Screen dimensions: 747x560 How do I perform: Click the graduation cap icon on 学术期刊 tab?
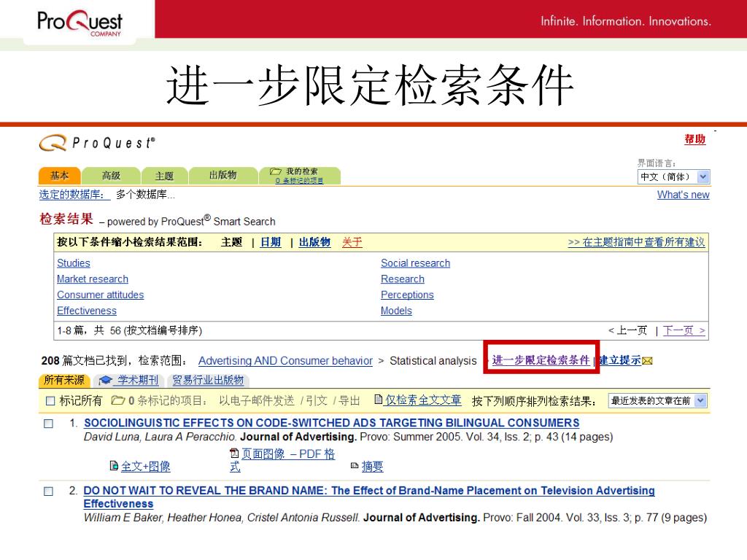105,380
